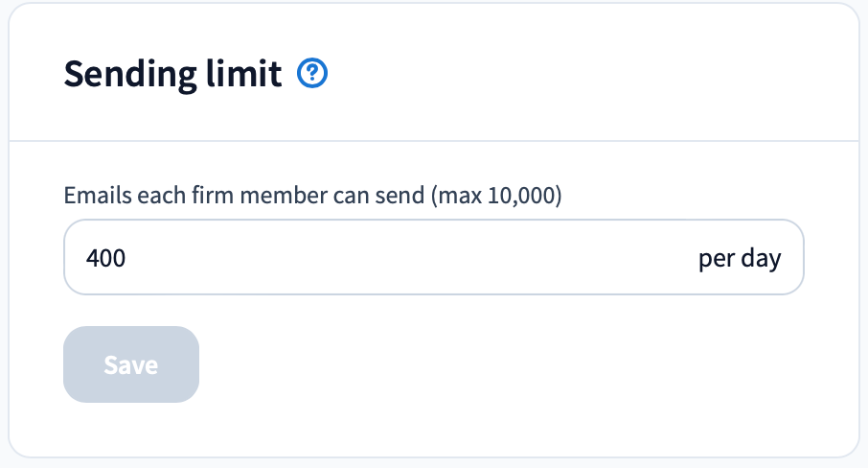Show info about the sending limit

point(313,74)
